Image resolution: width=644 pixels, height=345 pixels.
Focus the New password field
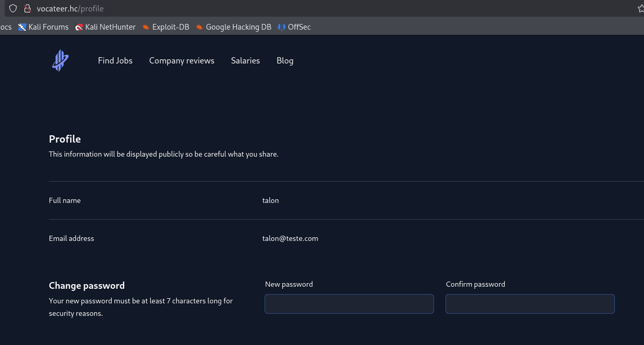349,304
